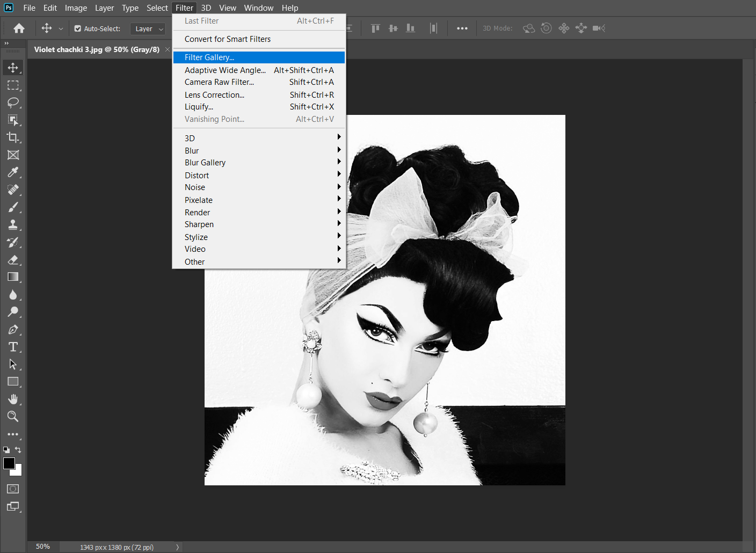Click align top edges icon

pyautogui.click(x=375, y=28)
